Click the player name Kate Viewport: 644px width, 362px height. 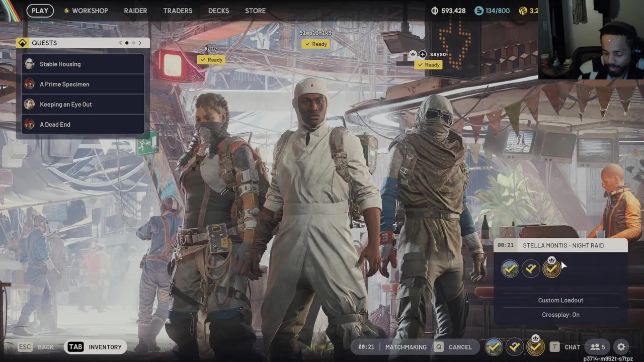pyautogui.click(x=211, y=49)
